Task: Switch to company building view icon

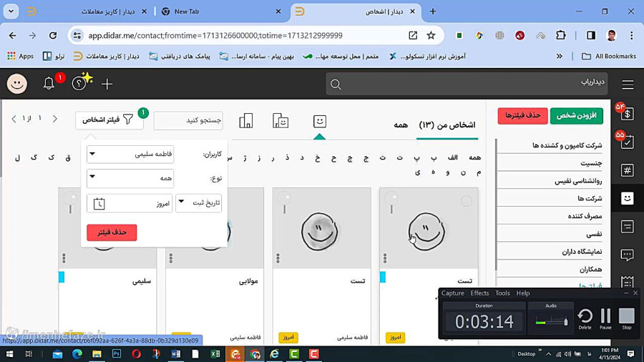Action: pos(246,121)
